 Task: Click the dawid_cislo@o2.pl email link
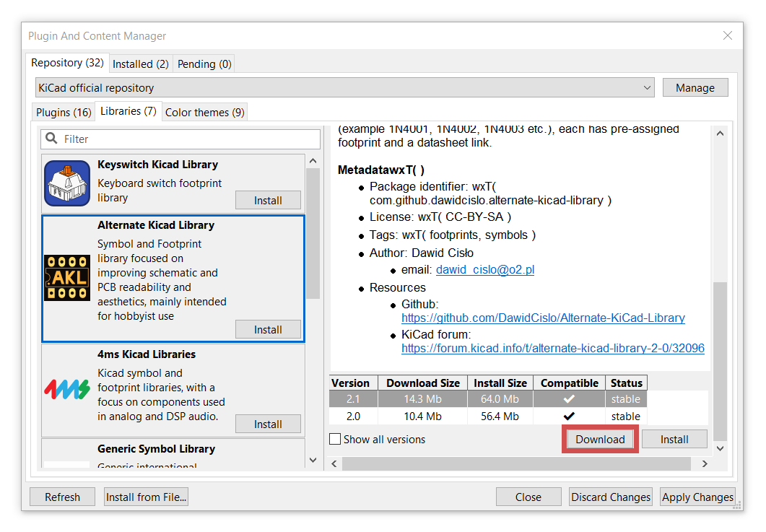(485, 270)
